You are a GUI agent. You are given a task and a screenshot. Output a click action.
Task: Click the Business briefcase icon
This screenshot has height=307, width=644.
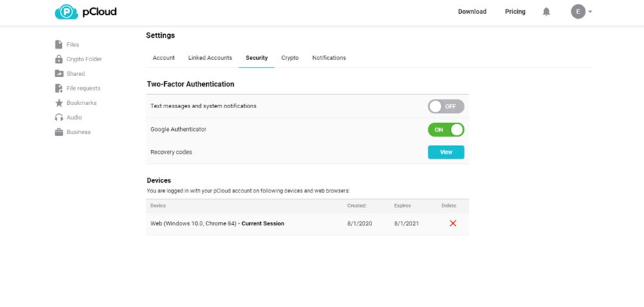pos(59,132)
